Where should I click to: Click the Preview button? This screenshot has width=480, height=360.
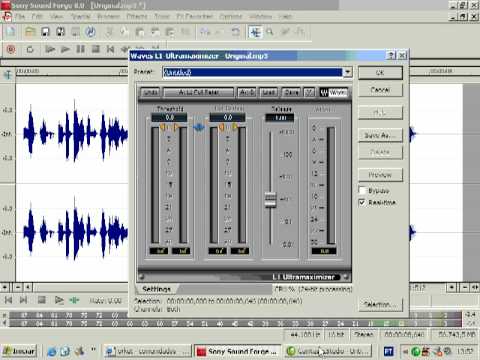click(380, 175)
